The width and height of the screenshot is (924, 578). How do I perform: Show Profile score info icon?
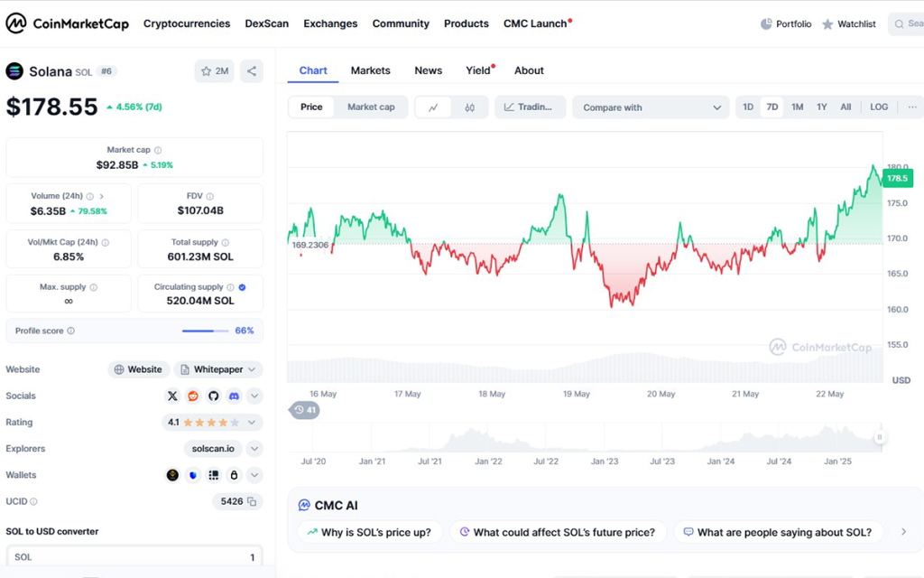point(70,331)
